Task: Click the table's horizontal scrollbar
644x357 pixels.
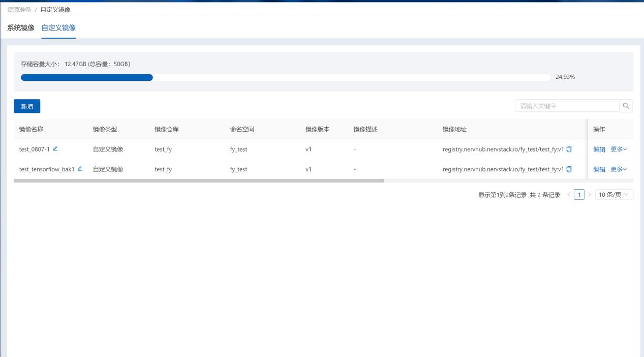Action: pos(199,181)
